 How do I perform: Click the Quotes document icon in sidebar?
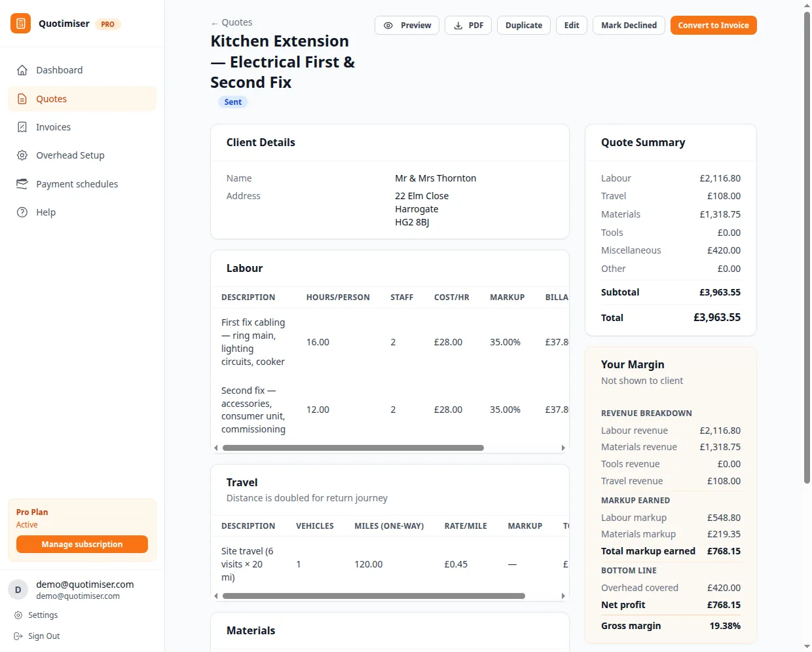coord(22,99)
